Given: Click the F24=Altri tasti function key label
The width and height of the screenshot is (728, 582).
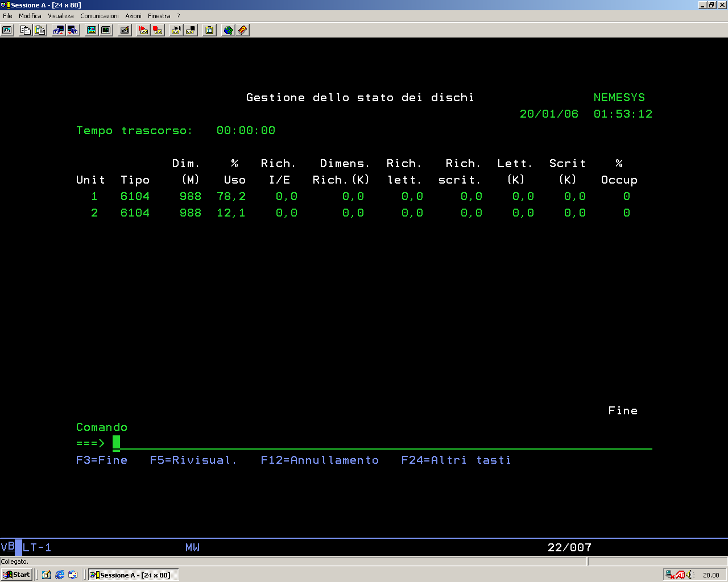Looking at the screenshot, I should (x=456, y=460).
